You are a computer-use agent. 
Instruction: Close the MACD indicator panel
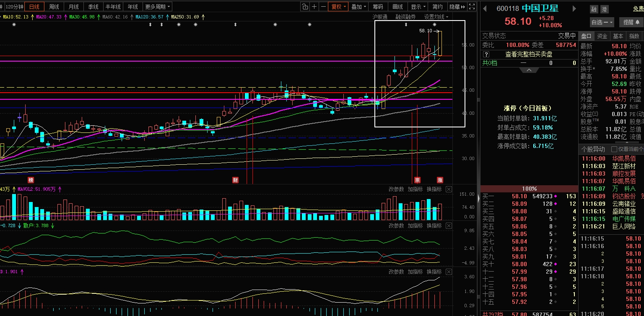pos(449,272)
